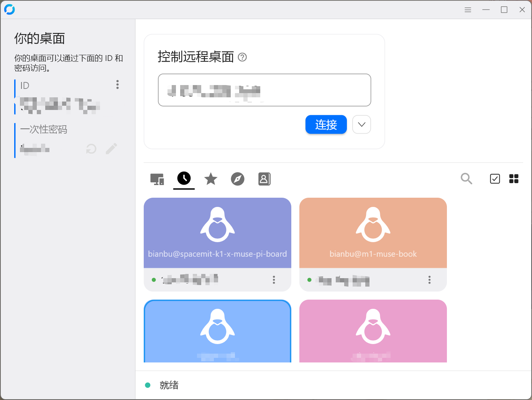The width and height of the screenshot is (532, 400).
Task: Select the bianbu@m1-muse-book orange card
Action: (373, 233)
